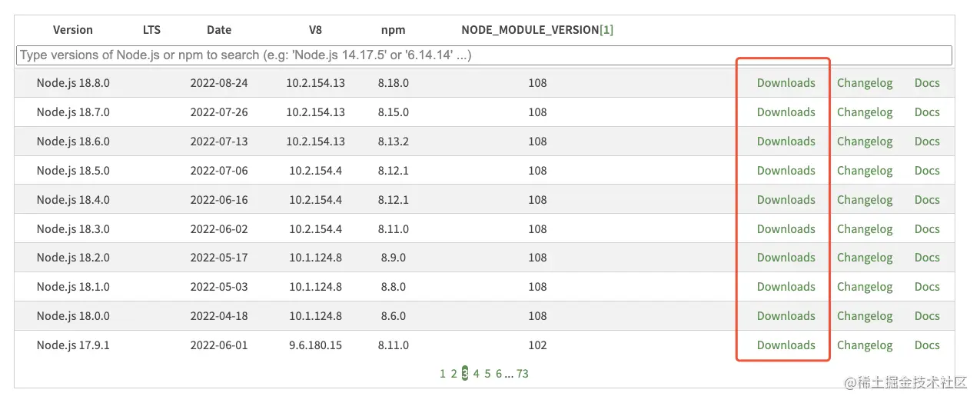Viewport: 980px width, 403px height.
Task: View Changelog for Node.js 18.4.0
Action: tap(865, 200)
